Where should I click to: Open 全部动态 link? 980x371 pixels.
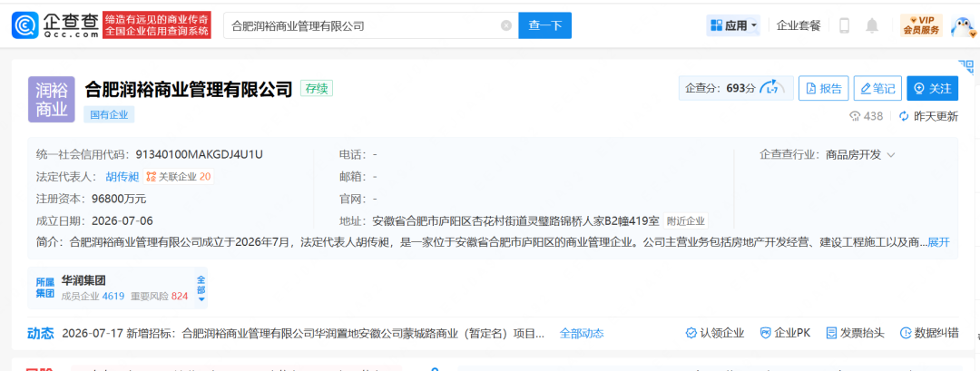[x=582, y=334]
